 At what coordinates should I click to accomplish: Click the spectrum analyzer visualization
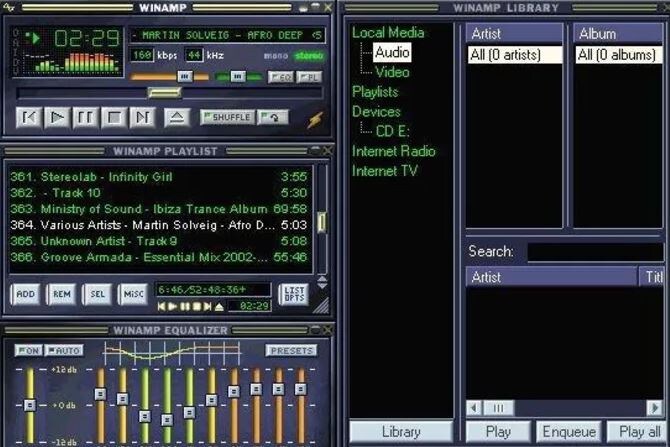click(72, 62)
